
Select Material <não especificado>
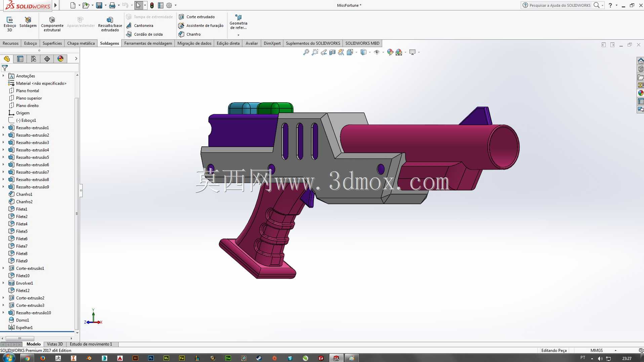point(41,83)
